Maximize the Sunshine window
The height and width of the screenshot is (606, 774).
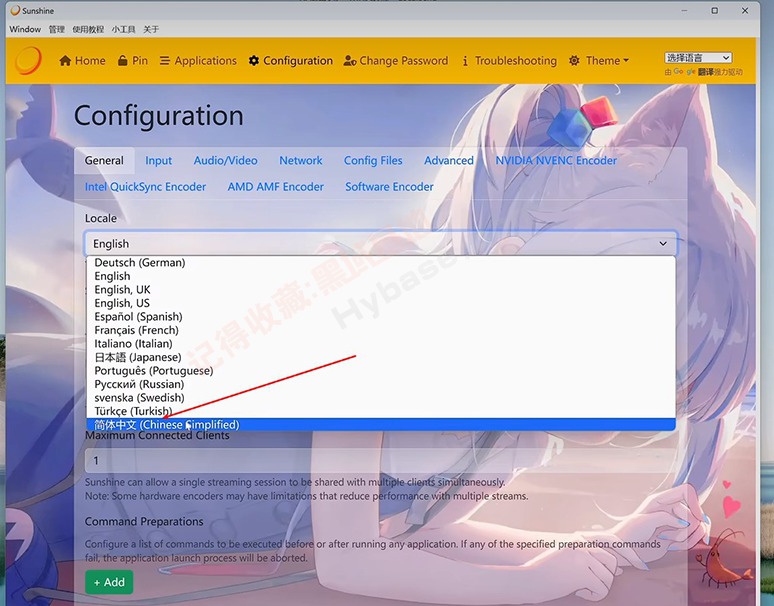(714, 10)
